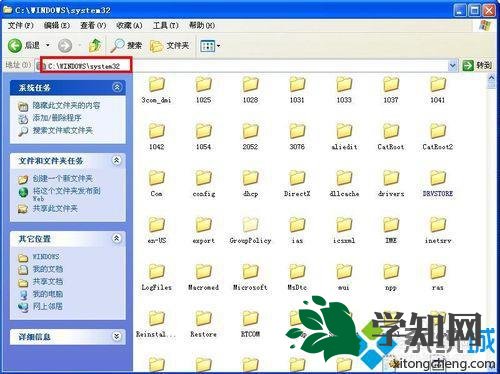Click 隐藏此文件夹的内容 link
Screen dimensions: 500x374
[66, 106]
